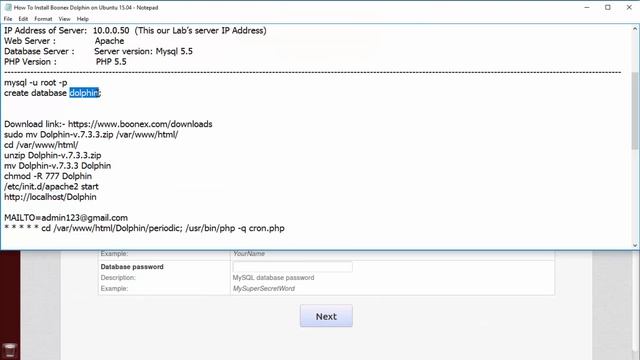
Task: Click the 'mv Dolphin-v.7.3.3 Dolphin' line
Action: (58, 166)
